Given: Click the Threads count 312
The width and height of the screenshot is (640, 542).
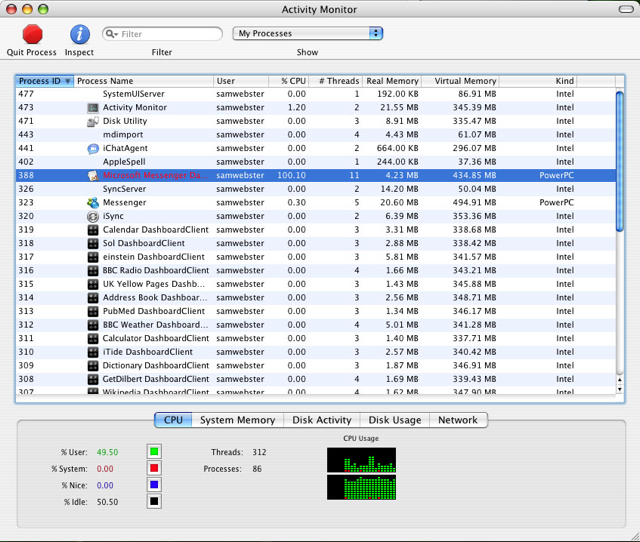Looking at the screenshot, I should point(259,452).
